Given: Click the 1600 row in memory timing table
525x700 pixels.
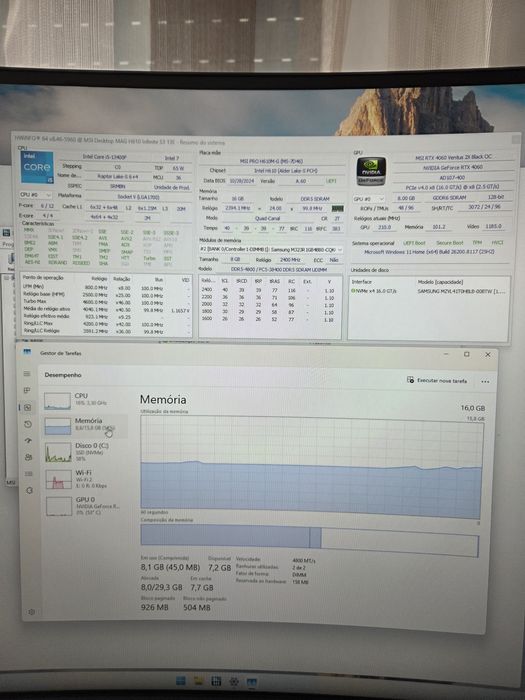Looking at the screenshot, I should [x=270, y=320].
